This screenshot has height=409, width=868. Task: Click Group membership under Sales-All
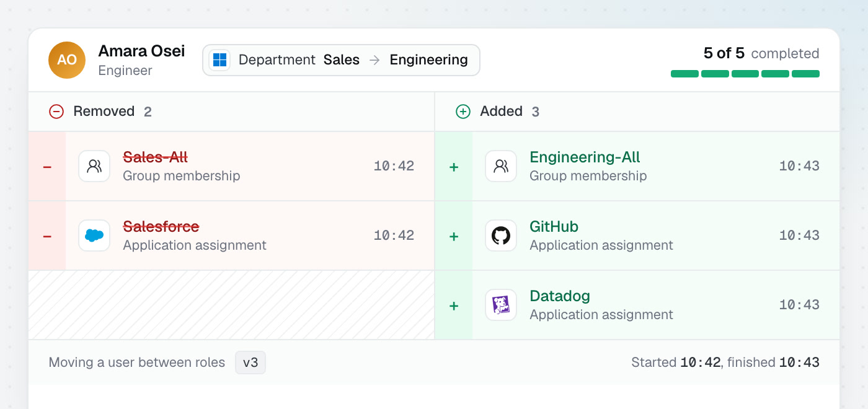click(x=182, y=176)
